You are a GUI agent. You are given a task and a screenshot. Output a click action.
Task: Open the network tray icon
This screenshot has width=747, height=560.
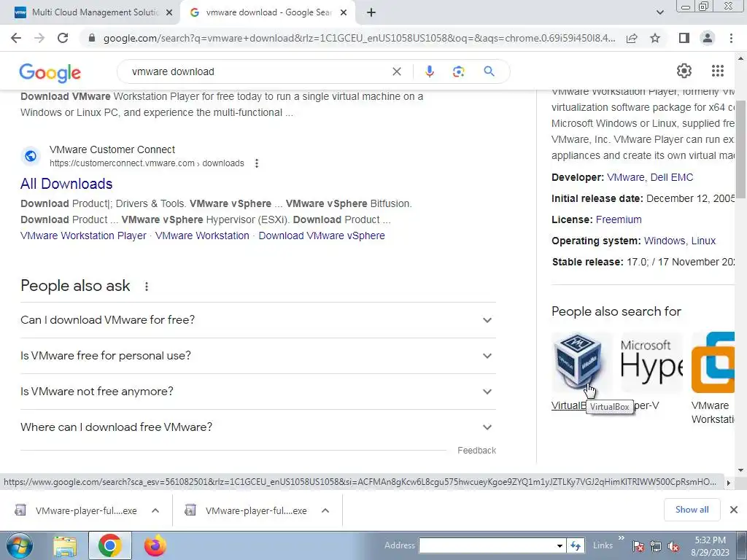pos(656,546)
